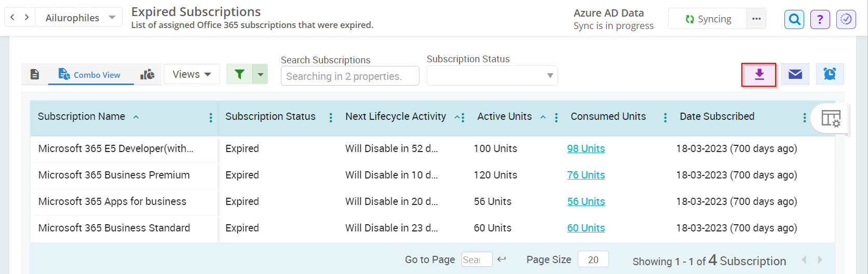Screen dimensions: 868x274
Task: Click '100 Units' active units cell
Action: [x=495, y=148]
